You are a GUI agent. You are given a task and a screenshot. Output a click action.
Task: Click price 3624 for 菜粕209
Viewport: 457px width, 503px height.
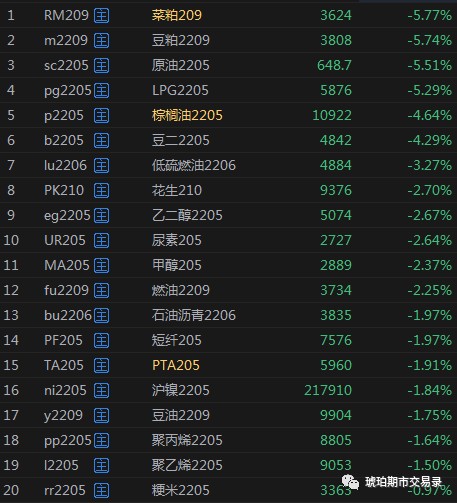coord(336,15)
